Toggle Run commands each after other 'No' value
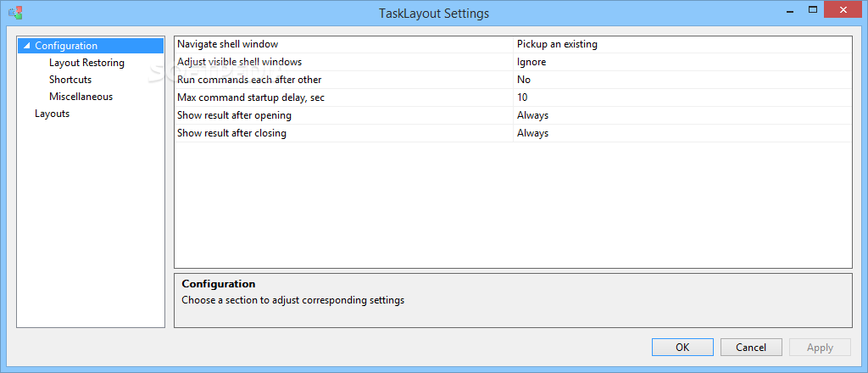 (682, 80)
